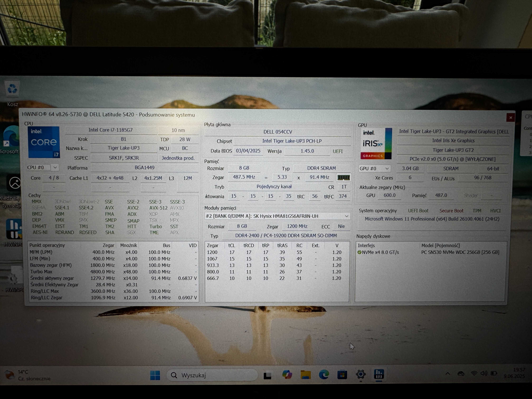532x399 pixels.
Task: Open Copilot from the taskbar
Action: pos(287,375)
